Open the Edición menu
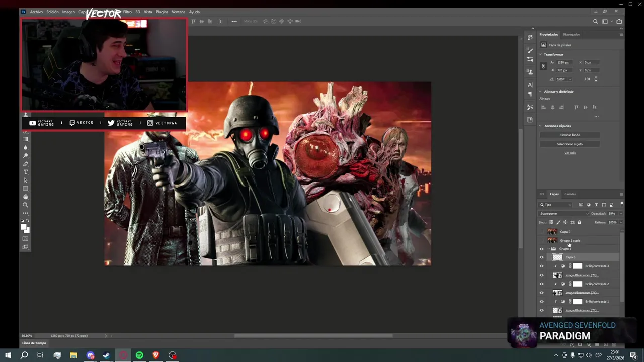Screen dimensions: 644x362 click(x=52, y=12)
